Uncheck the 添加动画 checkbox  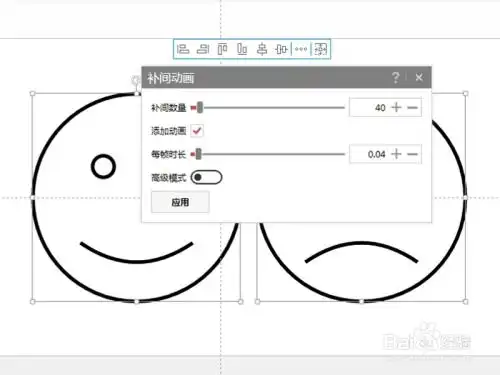point(197,131)
